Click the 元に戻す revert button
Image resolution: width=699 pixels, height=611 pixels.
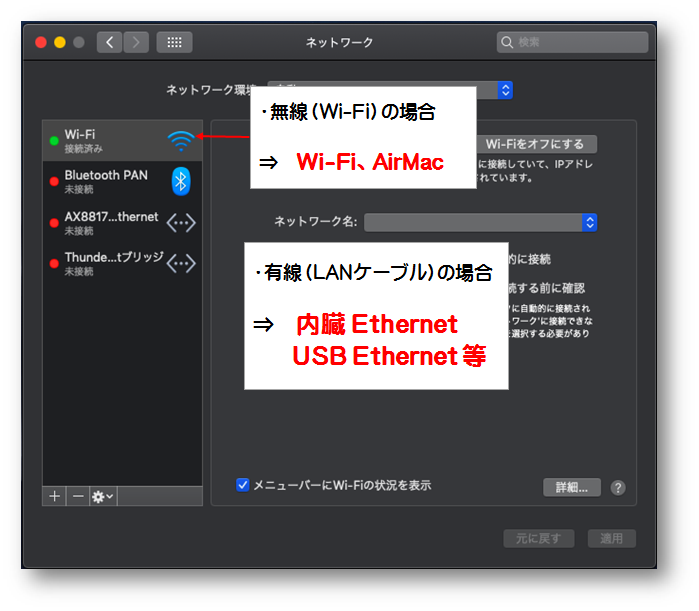539,538
